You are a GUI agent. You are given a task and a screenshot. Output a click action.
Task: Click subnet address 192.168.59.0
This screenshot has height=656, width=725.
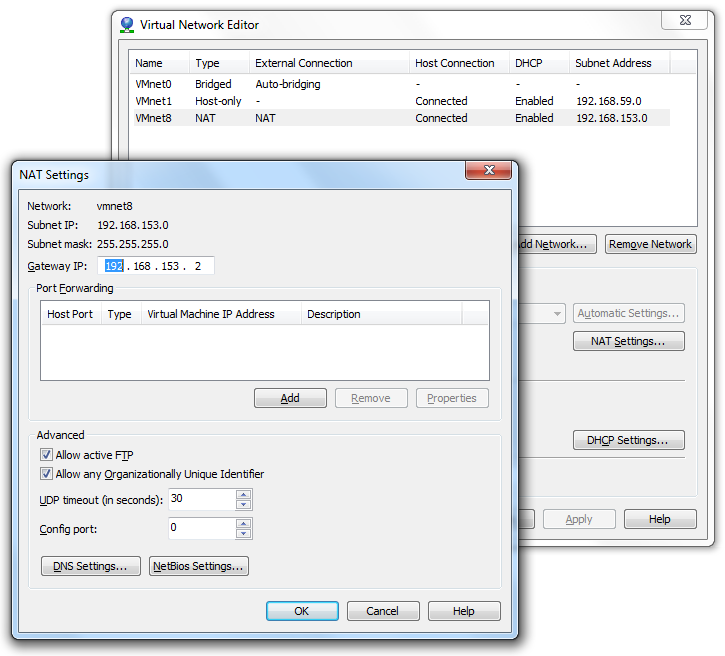point(609,101)
